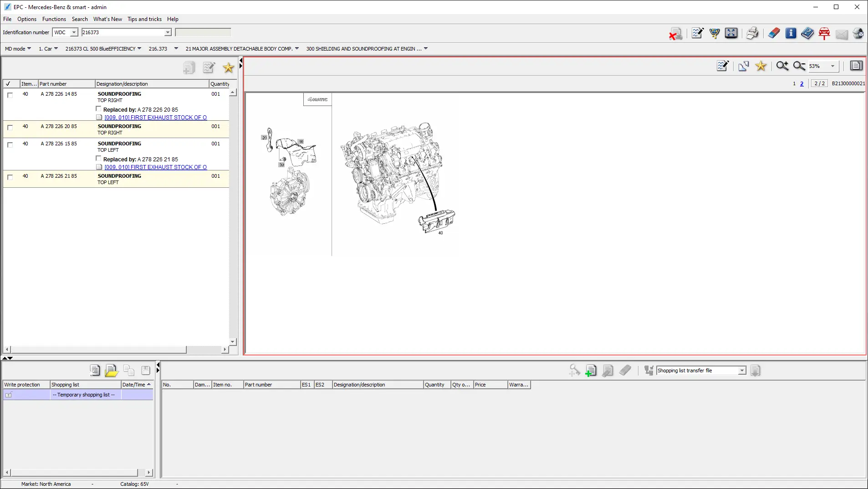Check the box for part A 278 226 14 85
The image size is (868, 489).
pos(10,95)
